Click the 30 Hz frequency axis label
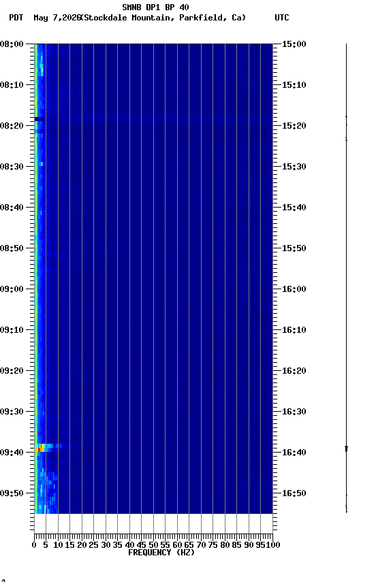The image size is (376, 588). pos(106,545)
